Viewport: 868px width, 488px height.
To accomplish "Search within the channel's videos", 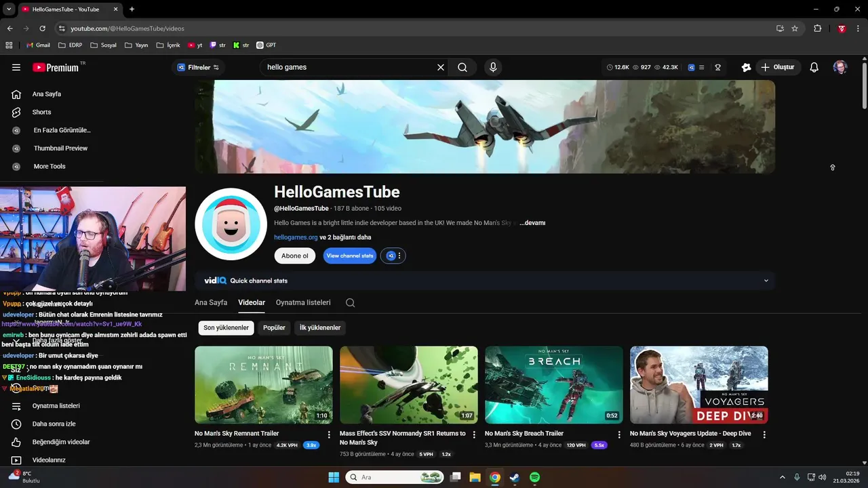I will point(350,302).
